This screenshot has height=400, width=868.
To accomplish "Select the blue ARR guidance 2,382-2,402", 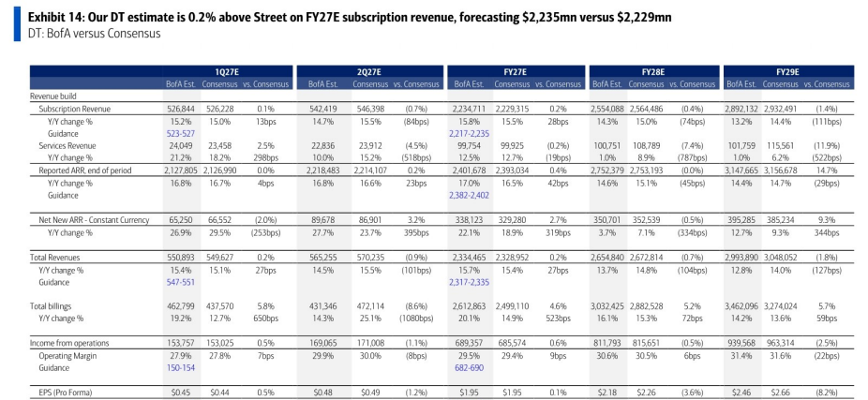I will [471, 195].
